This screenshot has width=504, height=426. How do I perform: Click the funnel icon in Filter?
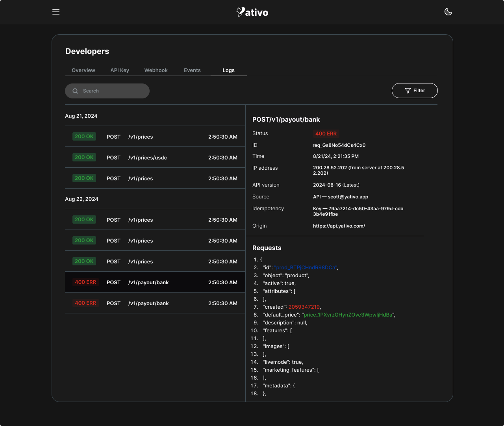pyautogui.click(x=408, y=91)
